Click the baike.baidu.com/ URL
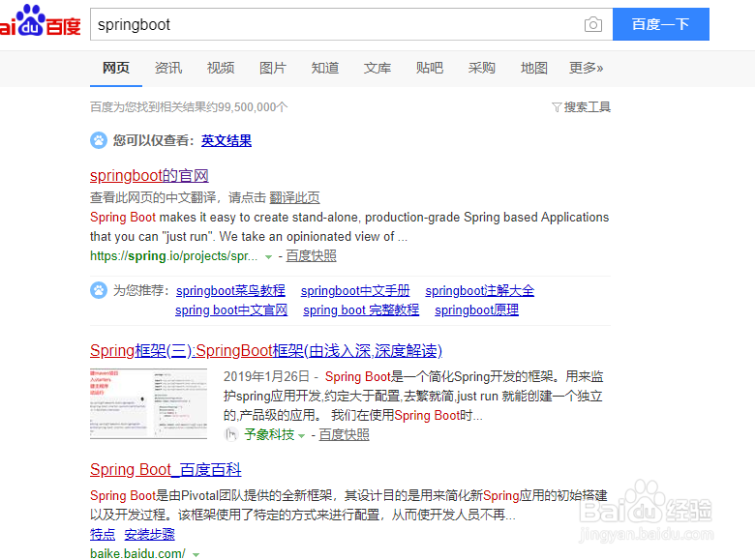Screen dimensions: 755x560 (137, 554)
